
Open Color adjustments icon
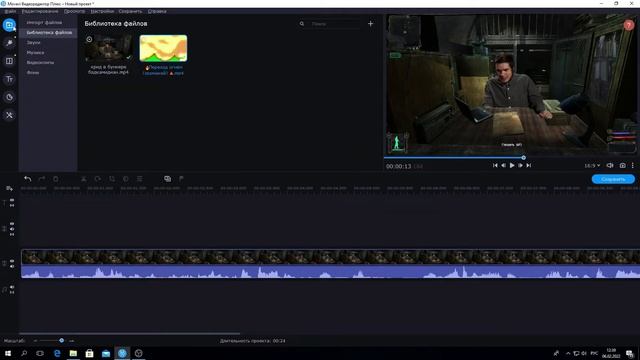(126, 179)
